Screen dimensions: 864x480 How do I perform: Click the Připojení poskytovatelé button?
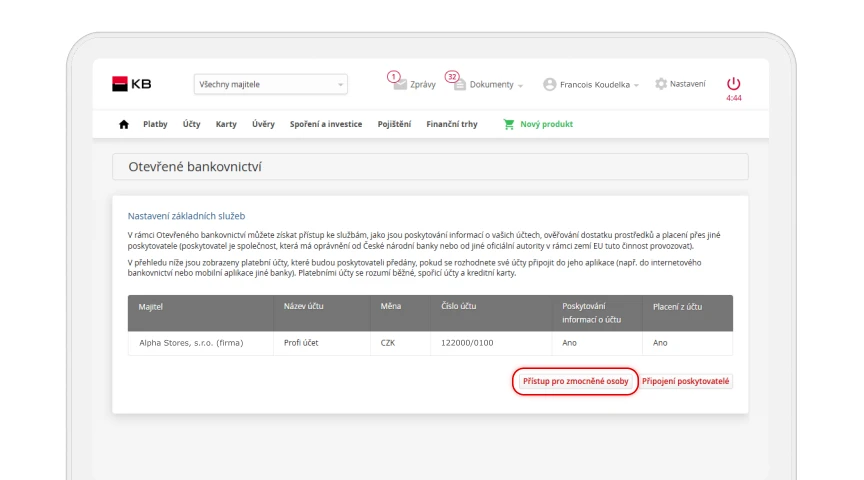point(685,381)
